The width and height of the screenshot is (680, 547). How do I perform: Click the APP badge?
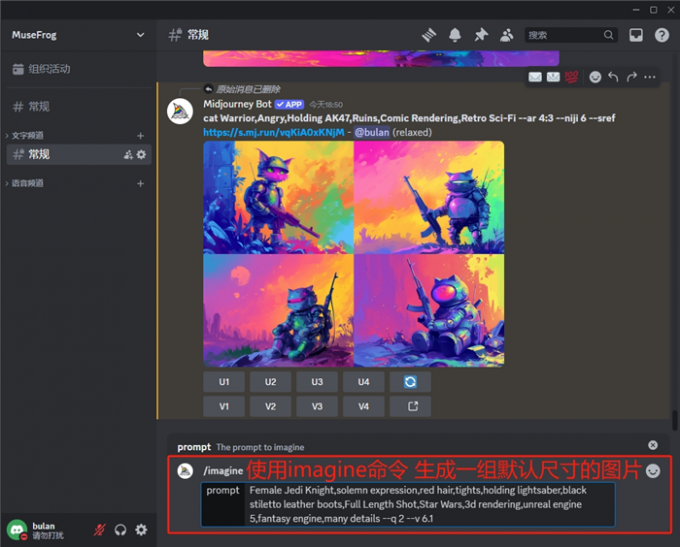pos(289,105)
